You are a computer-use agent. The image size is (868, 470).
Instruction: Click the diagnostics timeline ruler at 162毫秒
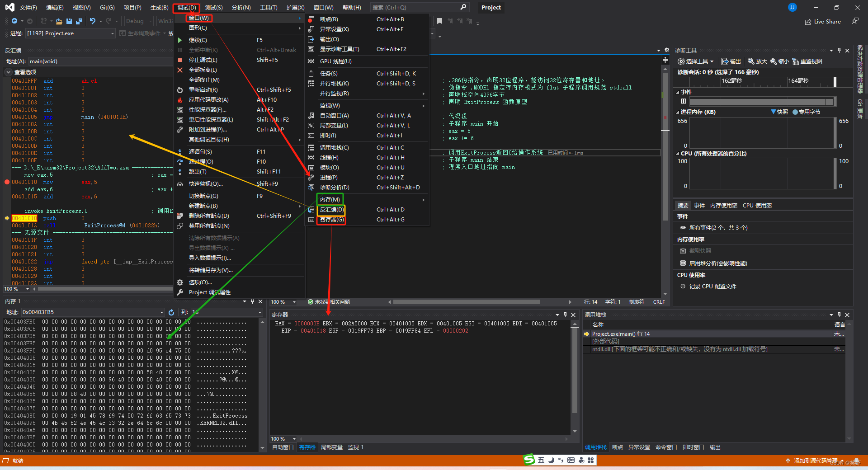coord(731,81)
